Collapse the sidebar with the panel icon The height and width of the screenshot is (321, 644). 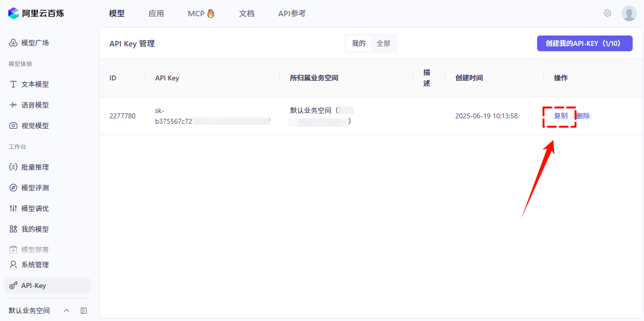84,311
